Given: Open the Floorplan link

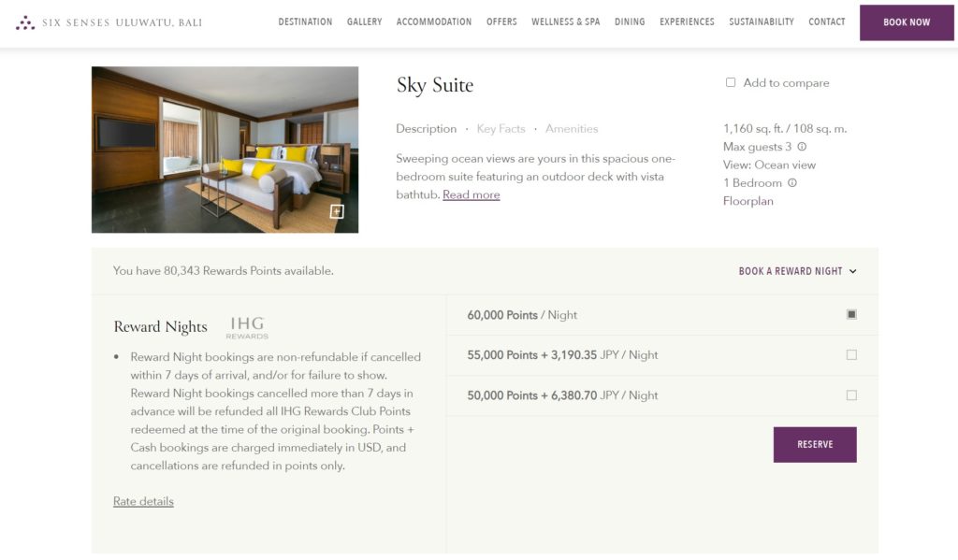Looking at the screenshot, I should point(748,201).
